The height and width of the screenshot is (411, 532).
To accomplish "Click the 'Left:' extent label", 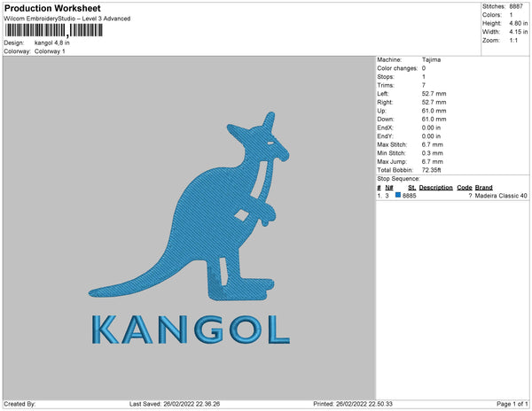I will tap(383, 94).
